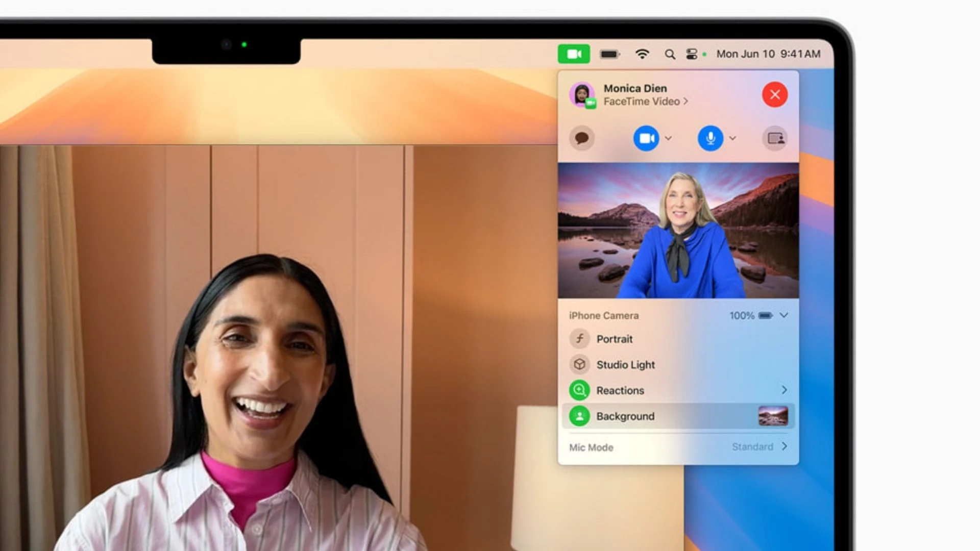Open the Messages chat bubble button

582,138
